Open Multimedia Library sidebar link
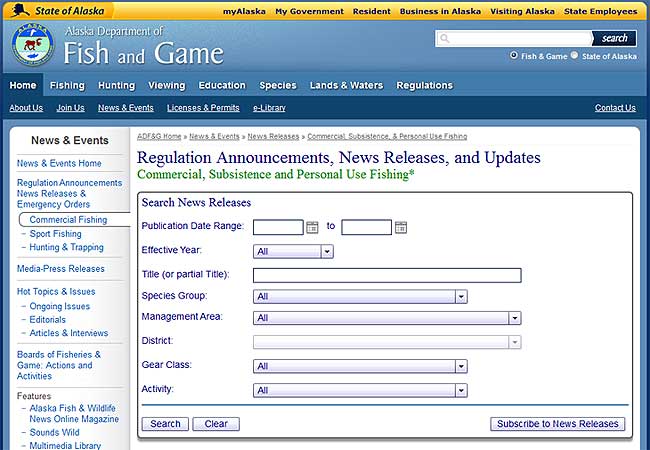650x450 pixels. (65, 445)
